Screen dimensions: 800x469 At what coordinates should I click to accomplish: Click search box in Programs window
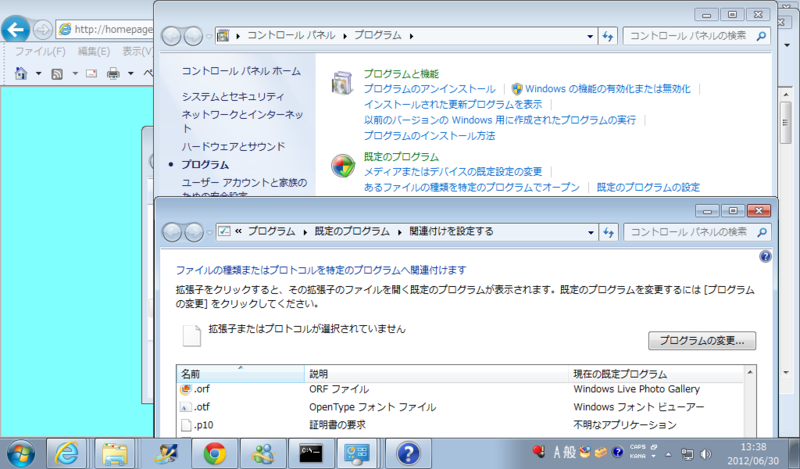pyautogui.click(x=696, y=36)
